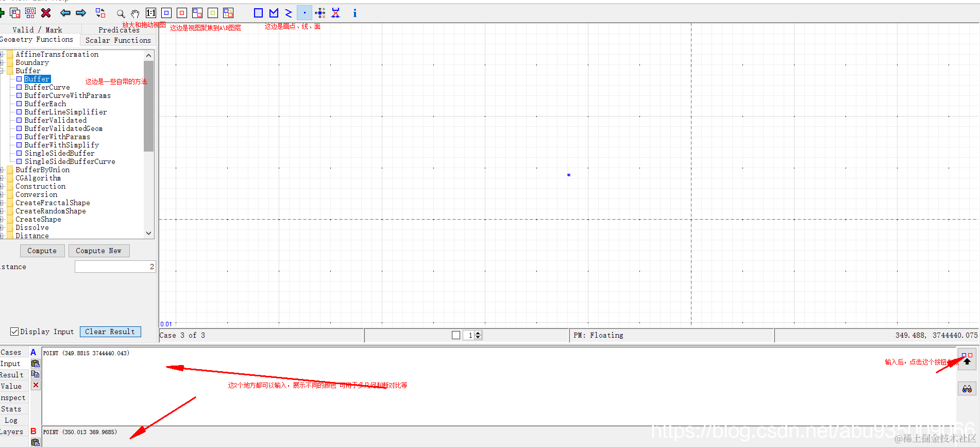Image resolution: width=980 pixels, height=447 pixels.
Task: Select Buffer function in the tree
Action: pos(37,79)
